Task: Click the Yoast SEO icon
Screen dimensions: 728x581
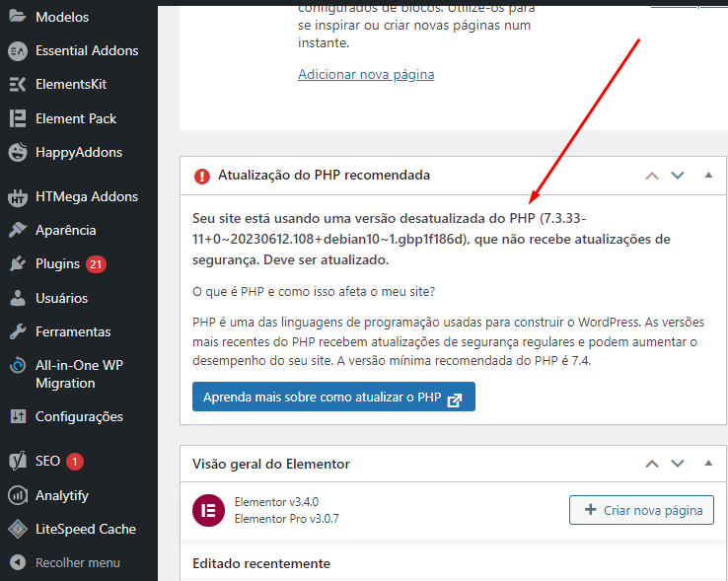Action: pyautogui.click(x=18, y=462)
